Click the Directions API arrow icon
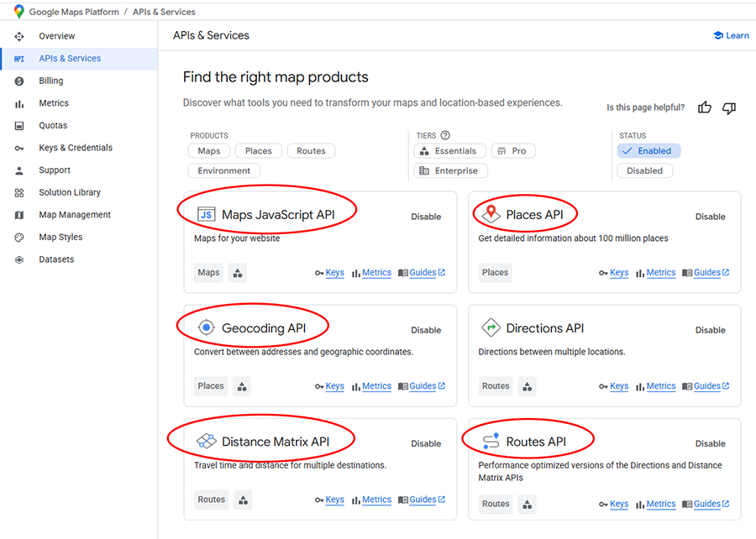This screenshot has width=756, height=539. pos(491,328)
